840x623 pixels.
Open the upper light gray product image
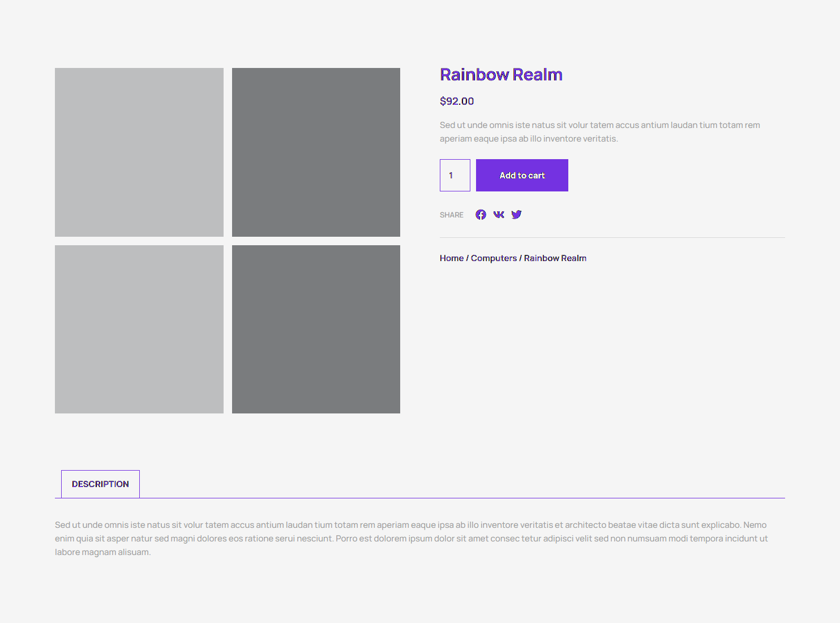139,152
